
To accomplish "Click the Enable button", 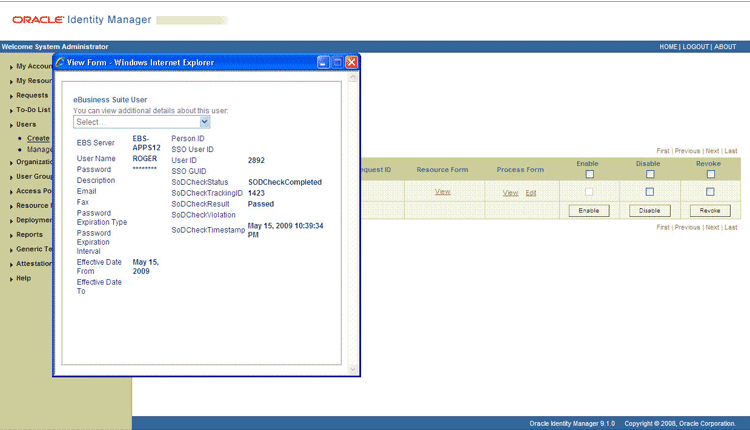I will pos(589,210).
